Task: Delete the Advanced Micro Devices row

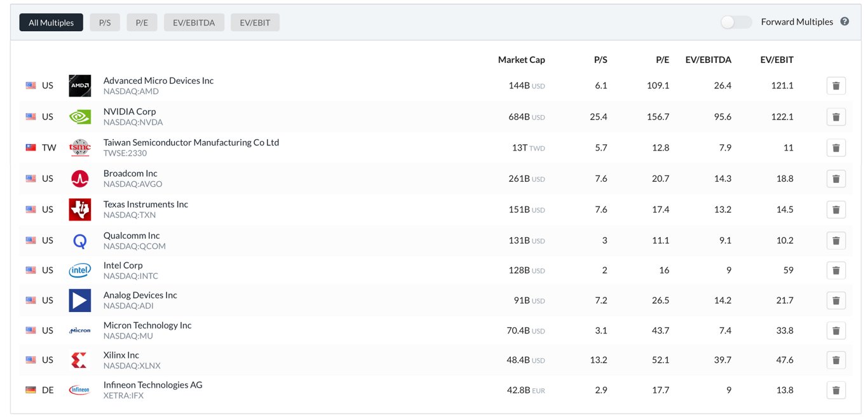Action: pyautogui.click(x=836, y=86)
